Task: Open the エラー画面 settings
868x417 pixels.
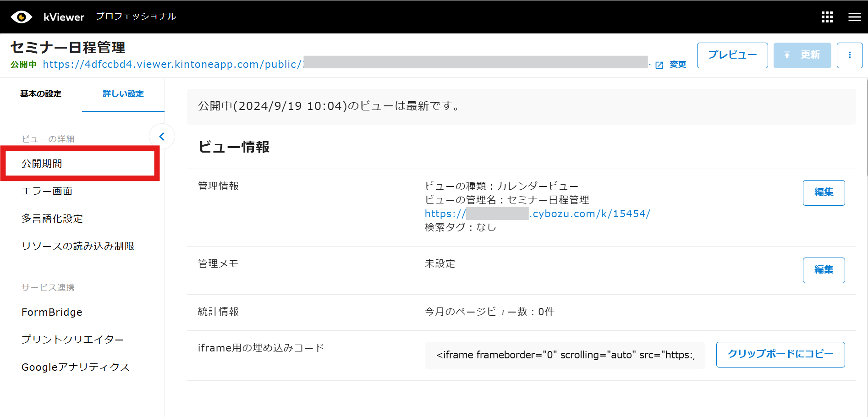Action: pyautogui.click(x=47, y=191)
